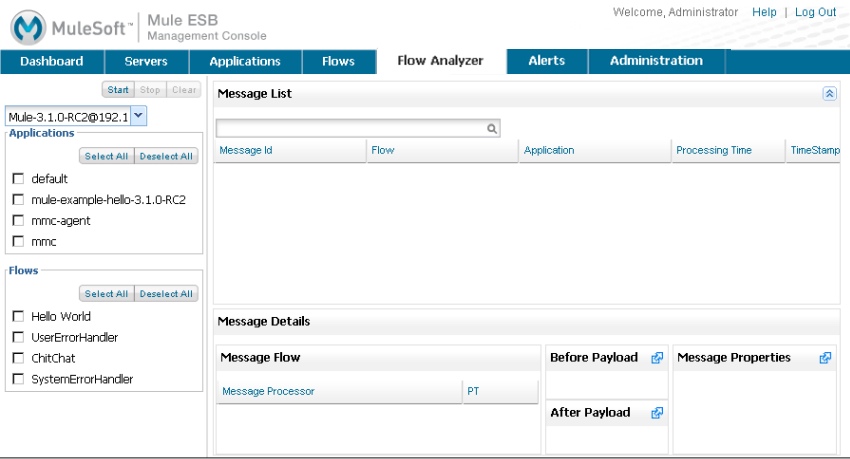Collapse the Message List panel with chevron icon
The image size is (850, 459).
(829, 94)
